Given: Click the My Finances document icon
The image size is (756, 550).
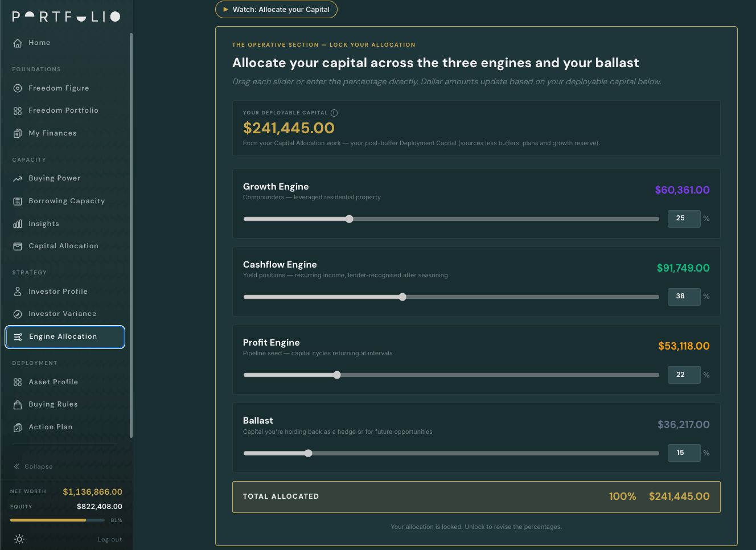Looking at the screenshot, I should 18,133.
